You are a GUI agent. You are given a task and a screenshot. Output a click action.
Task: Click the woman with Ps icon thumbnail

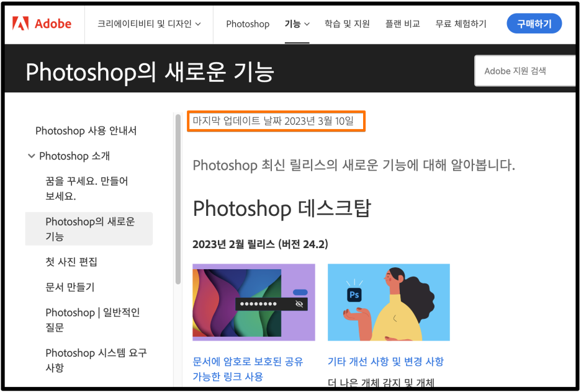tap(389, 302)
